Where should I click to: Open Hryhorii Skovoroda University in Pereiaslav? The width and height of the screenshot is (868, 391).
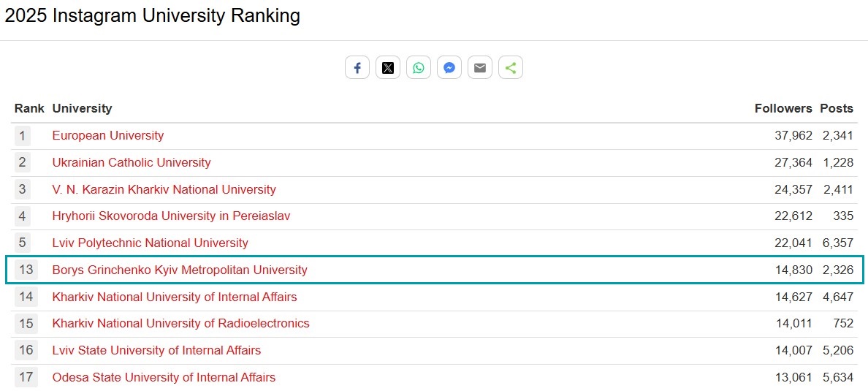point(171,216)
